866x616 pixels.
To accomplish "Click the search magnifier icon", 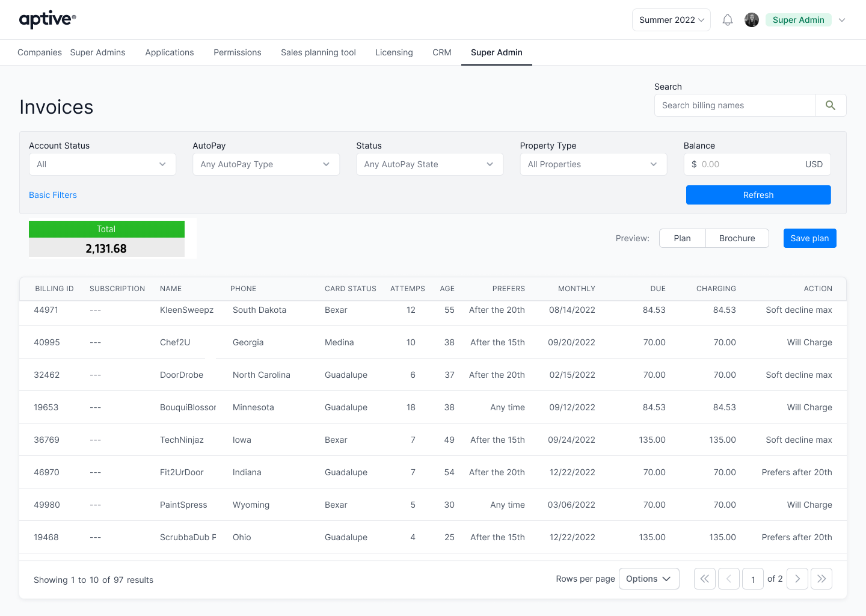I will coord(831,105).
